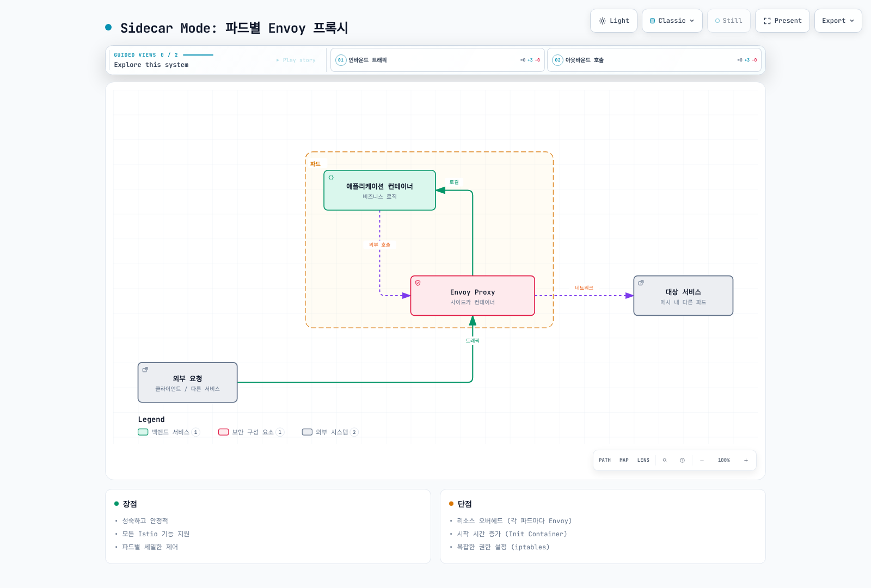Open the Export dropdown menu
The width and height of the screenshot is (871, 588).
pos(838,21)
